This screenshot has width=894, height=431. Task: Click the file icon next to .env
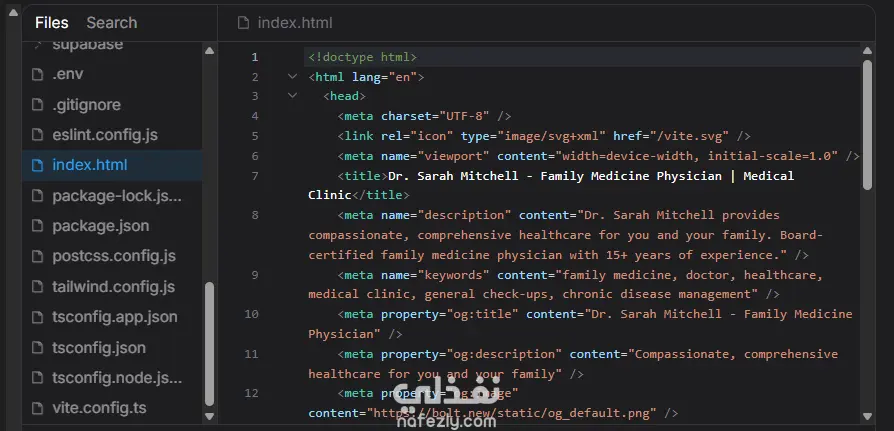tap(38, 74)
